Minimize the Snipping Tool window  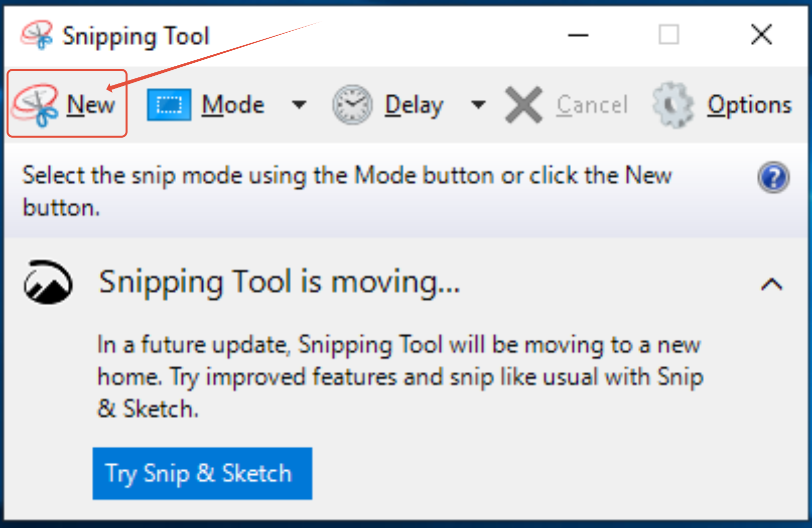coord(578,35)
